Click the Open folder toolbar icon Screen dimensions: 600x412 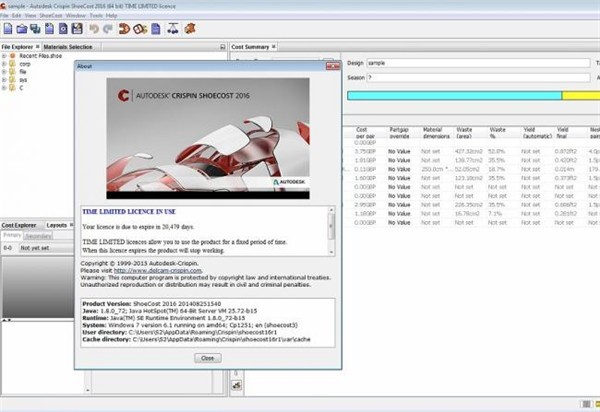[x=22, y=29]
